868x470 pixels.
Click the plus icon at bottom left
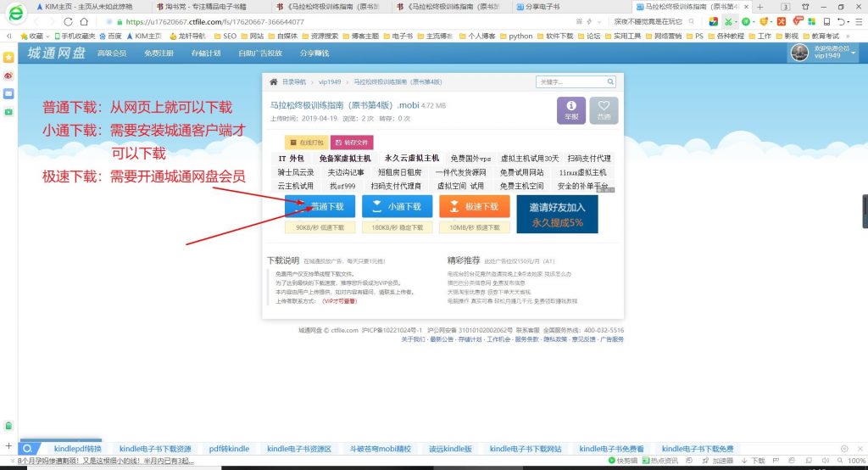tap(8, 445)
